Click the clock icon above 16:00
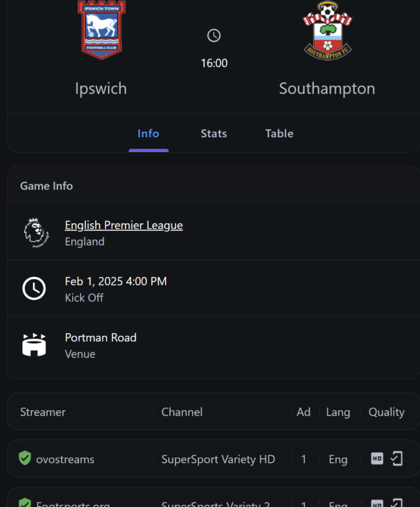 coord(214,36)
